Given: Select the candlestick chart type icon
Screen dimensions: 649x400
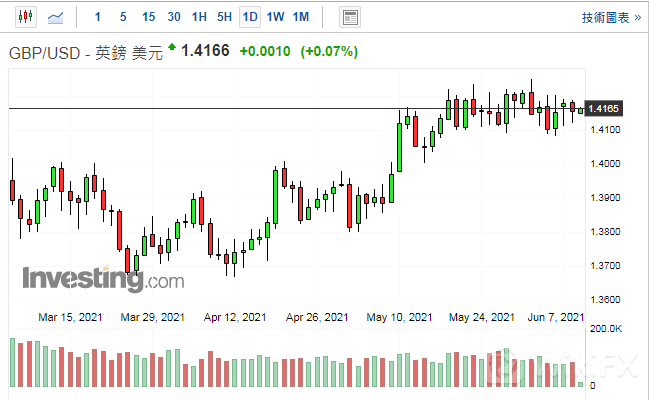Looking at the screenshot, I should [x=26, y=17].
